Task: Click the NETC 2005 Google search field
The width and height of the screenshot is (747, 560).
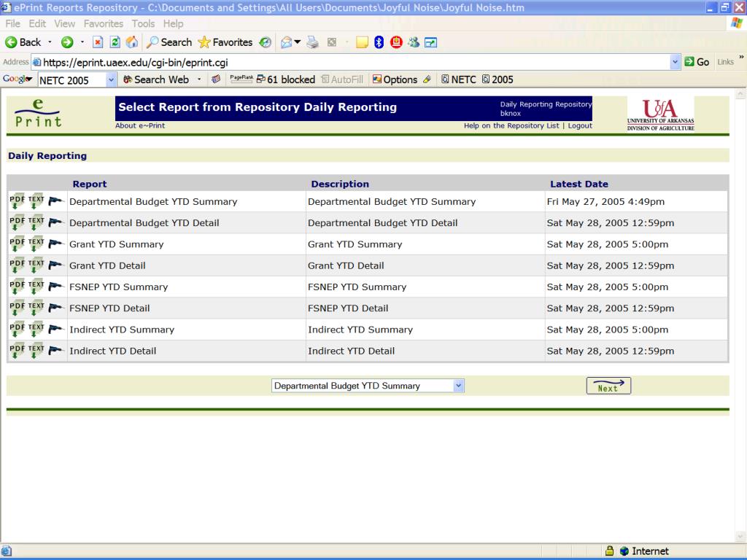Action: 72,80
